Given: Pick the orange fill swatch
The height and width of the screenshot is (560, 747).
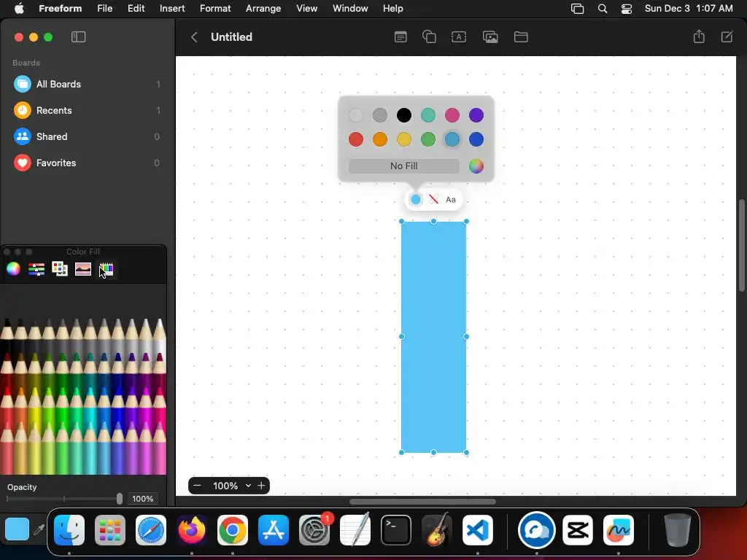Looking at the screenshot, I should [379, 139].
